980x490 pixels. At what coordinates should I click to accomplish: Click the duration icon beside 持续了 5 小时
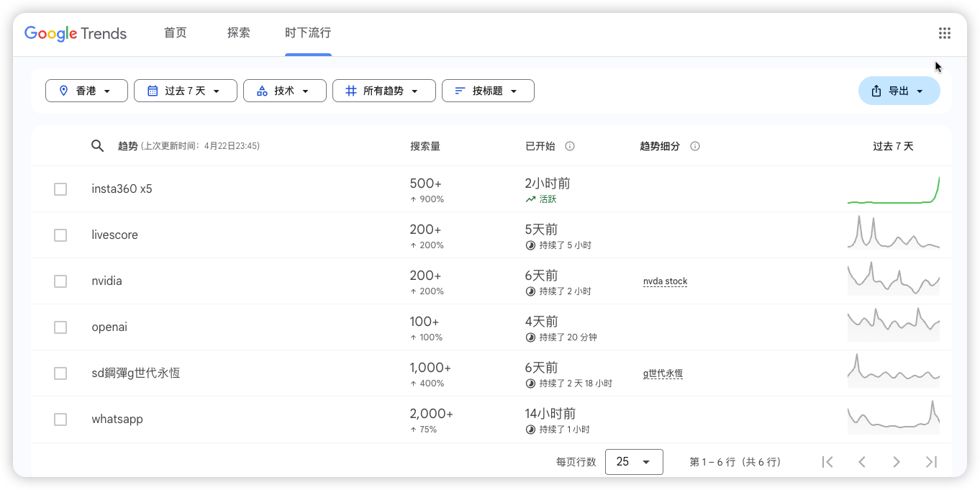pos(530,245)
